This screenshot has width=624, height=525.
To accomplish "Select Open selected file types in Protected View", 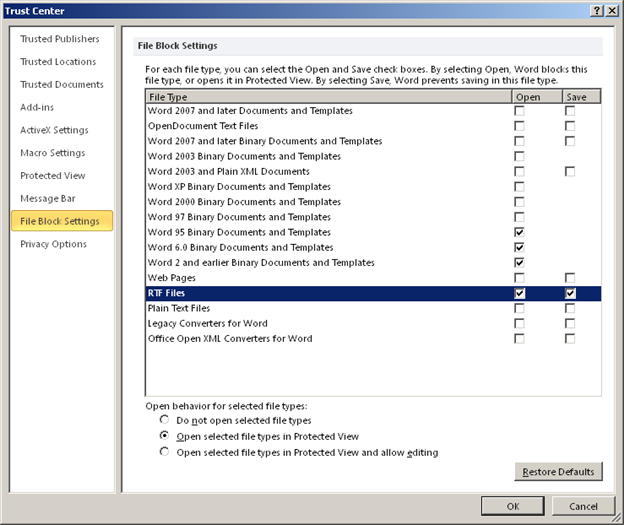I will [165, 436].
